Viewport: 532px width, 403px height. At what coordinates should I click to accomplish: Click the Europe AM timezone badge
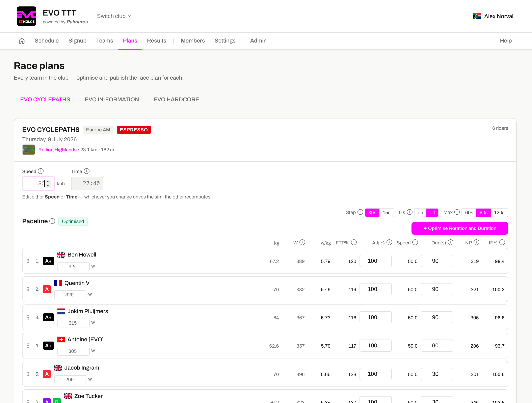click(98, 130)
